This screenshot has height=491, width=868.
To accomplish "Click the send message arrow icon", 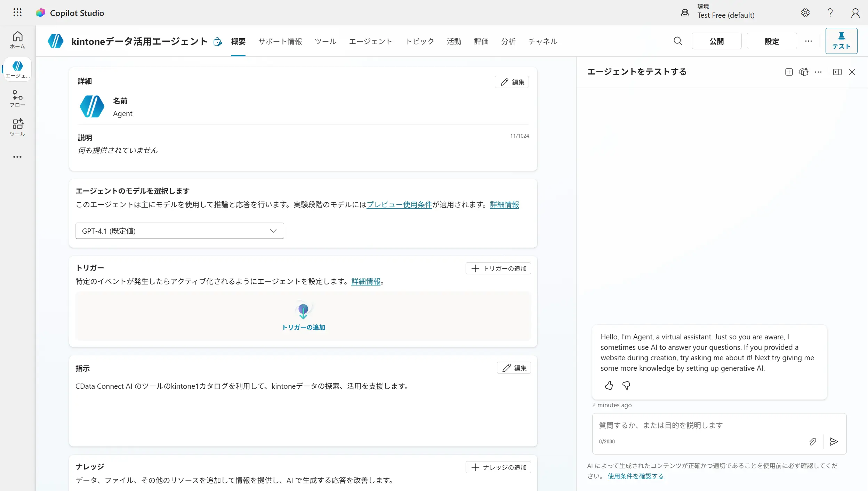I will pos(834,442).
